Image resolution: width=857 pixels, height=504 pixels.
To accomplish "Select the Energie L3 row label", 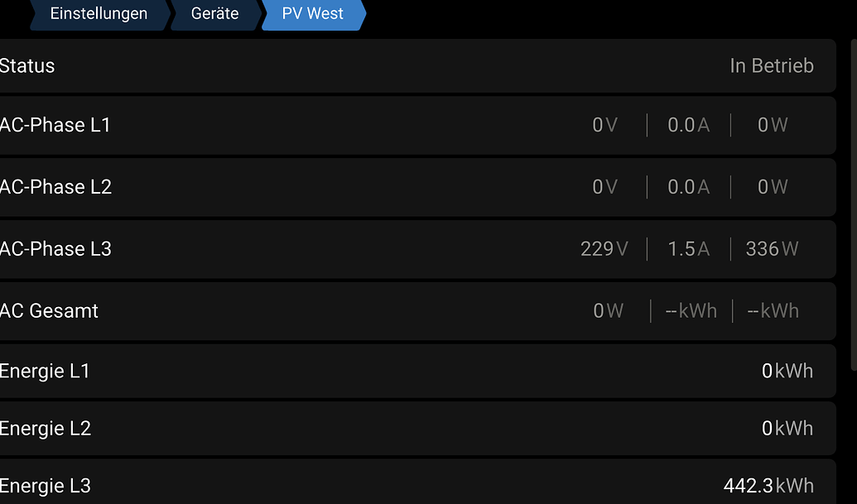I will tap(45, 486).
